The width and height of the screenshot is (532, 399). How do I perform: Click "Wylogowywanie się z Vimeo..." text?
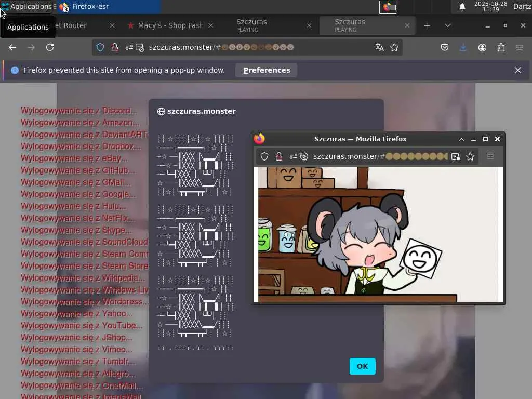(x=77, y=350)
